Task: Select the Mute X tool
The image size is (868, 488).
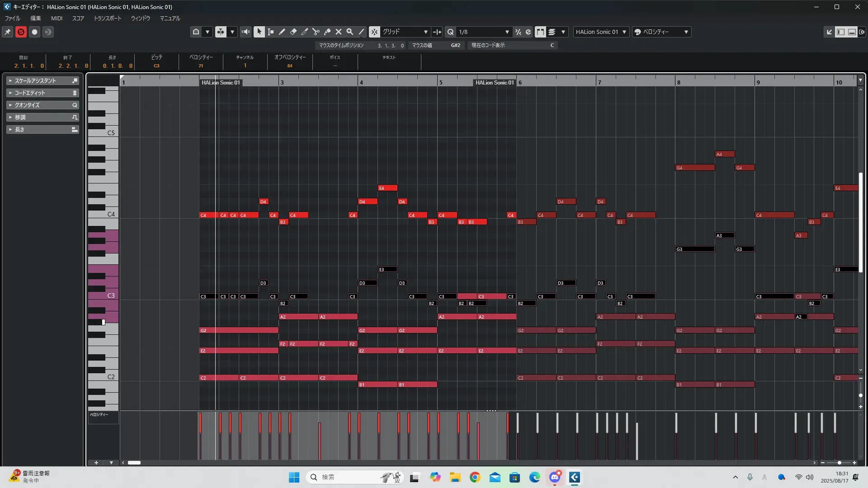Action: pos(338,32)
